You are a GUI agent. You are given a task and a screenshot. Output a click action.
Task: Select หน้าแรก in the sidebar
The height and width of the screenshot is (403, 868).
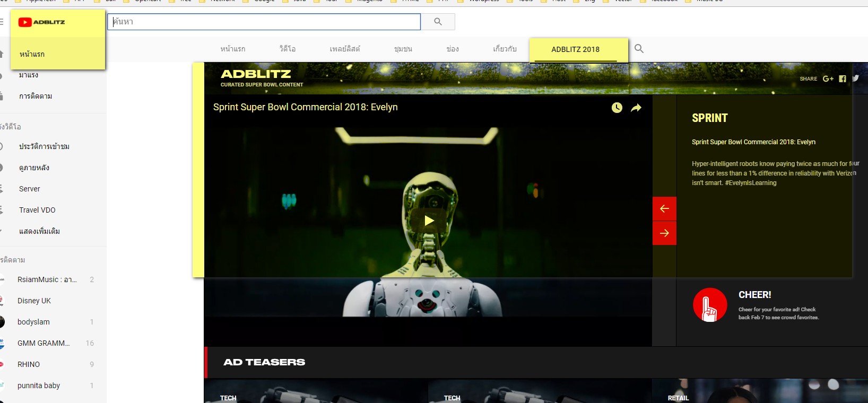point(32,54)
